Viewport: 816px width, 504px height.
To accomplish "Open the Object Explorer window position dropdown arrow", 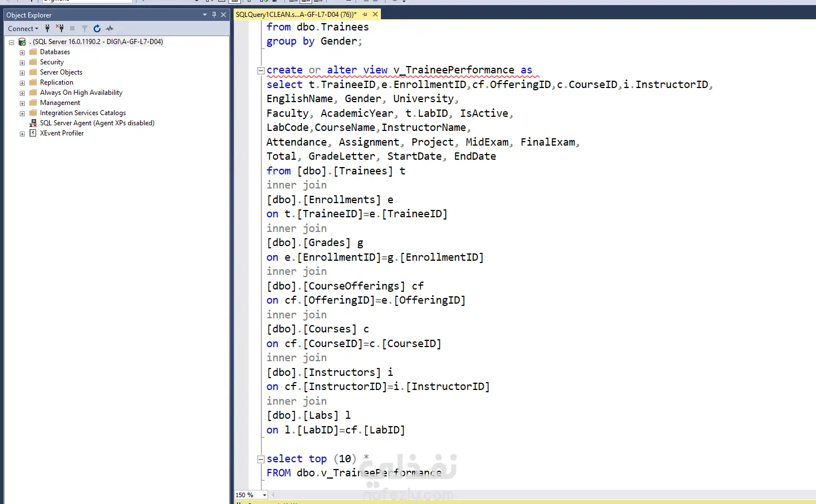I will (x=205, y=15).
